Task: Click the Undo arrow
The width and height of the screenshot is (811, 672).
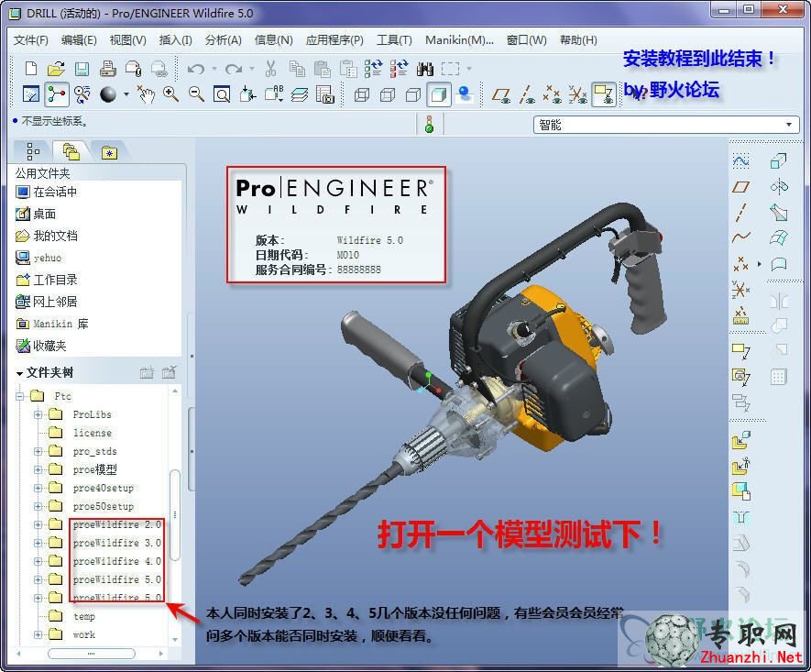Action: click(195, 68)
